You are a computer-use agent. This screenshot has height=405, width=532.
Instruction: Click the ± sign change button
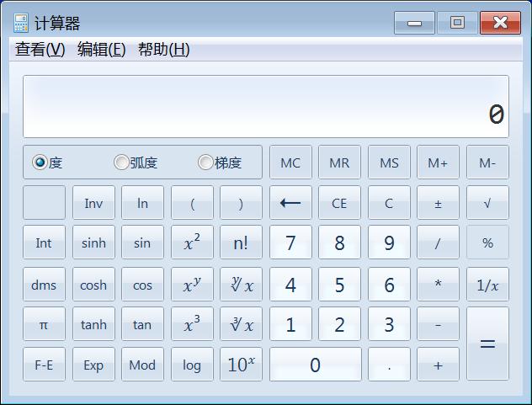coord(438,203)
